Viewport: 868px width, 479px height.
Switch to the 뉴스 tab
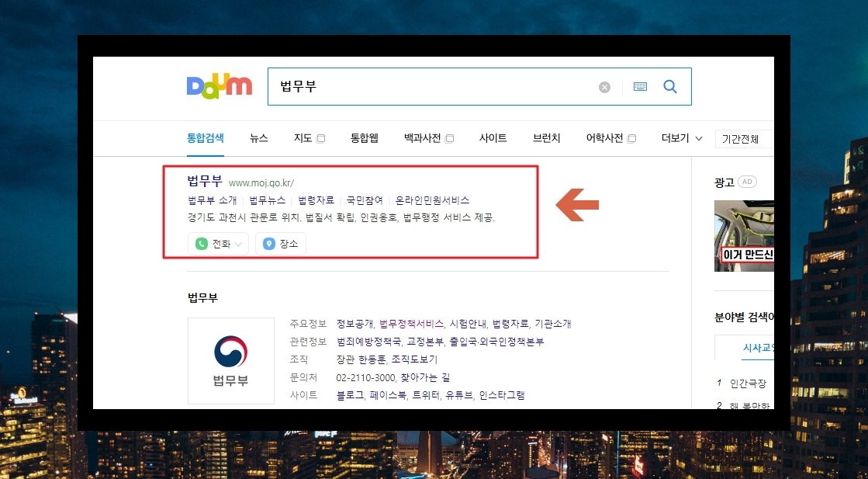click(259, 138)
